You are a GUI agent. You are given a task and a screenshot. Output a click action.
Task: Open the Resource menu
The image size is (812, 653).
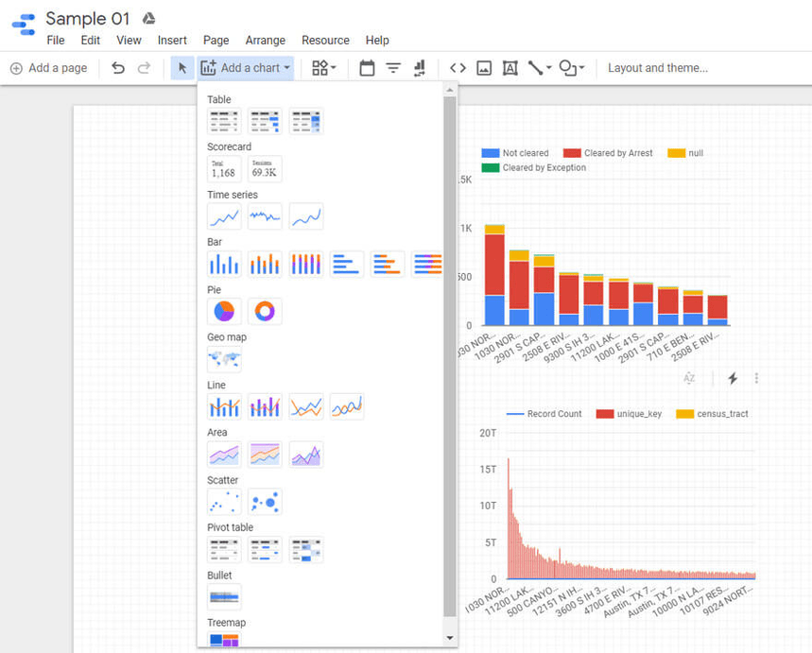click(x=325, y=40)
